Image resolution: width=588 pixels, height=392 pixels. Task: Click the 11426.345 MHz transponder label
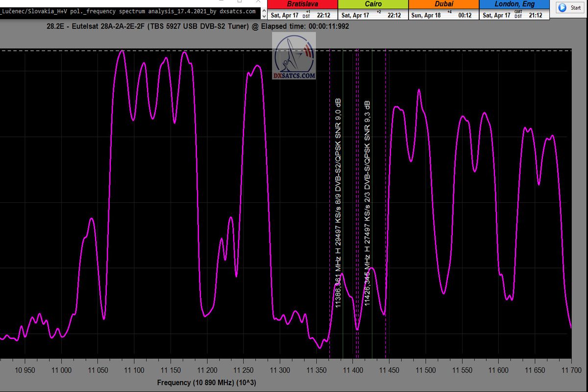tap(367, 203)
